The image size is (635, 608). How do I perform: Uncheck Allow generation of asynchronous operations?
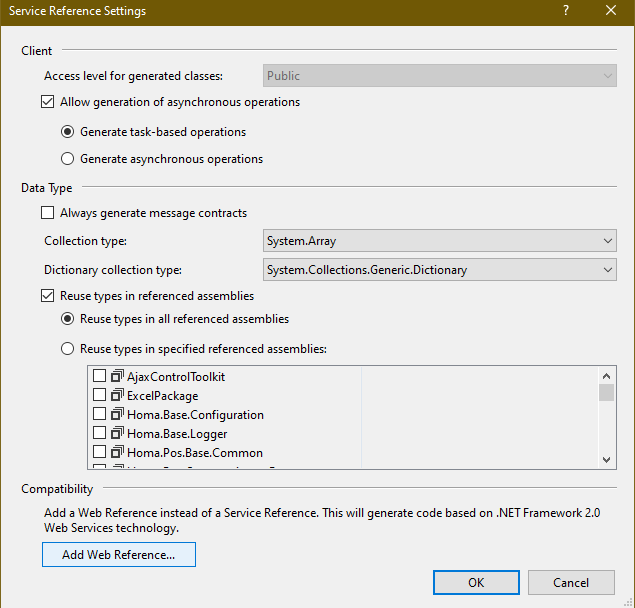pyautogui.click(x=47, y=102)
